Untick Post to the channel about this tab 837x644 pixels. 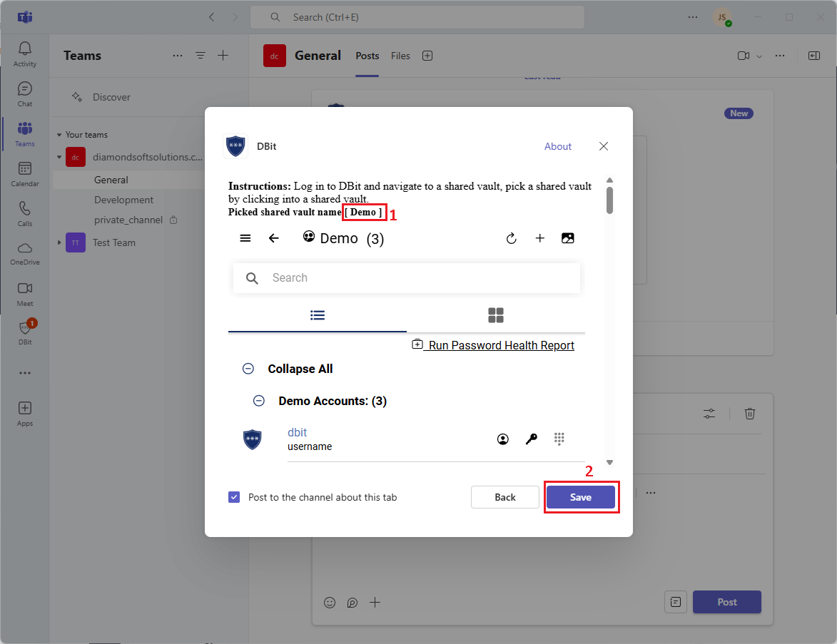click(x=234, y=497)
